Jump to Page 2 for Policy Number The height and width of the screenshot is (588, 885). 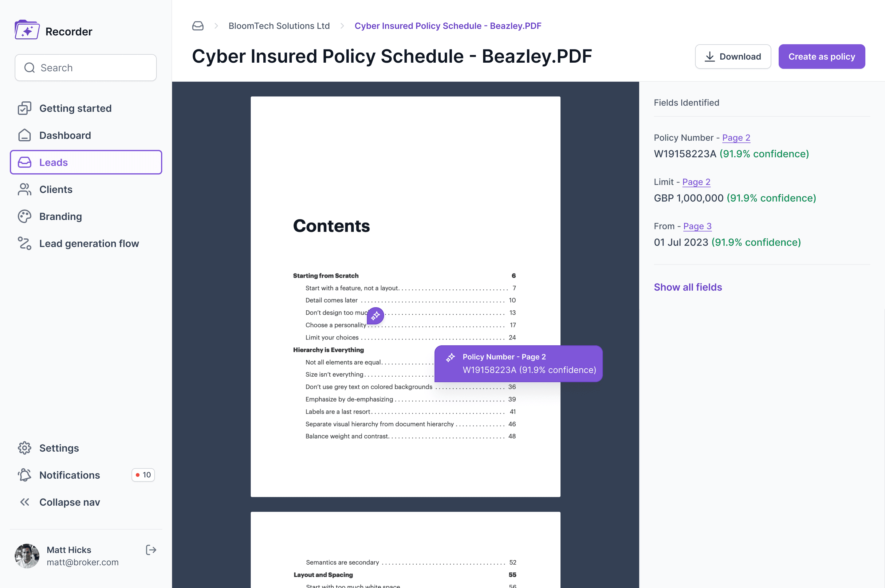(736, 138)
